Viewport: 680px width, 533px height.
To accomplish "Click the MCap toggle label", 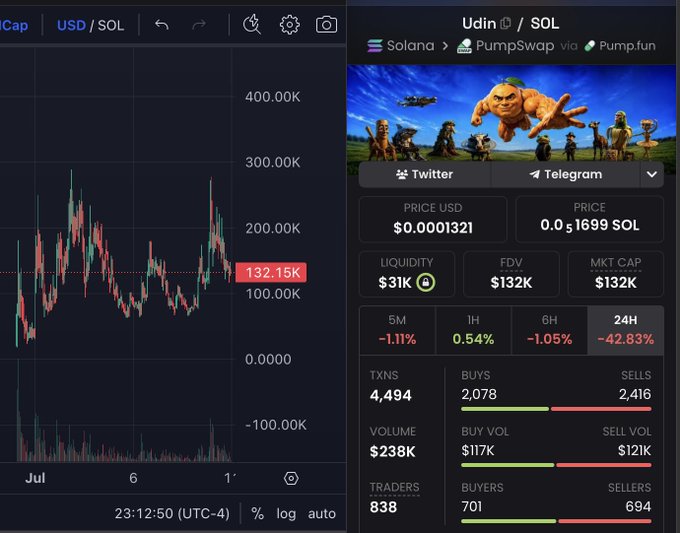I will coord(14,25).
